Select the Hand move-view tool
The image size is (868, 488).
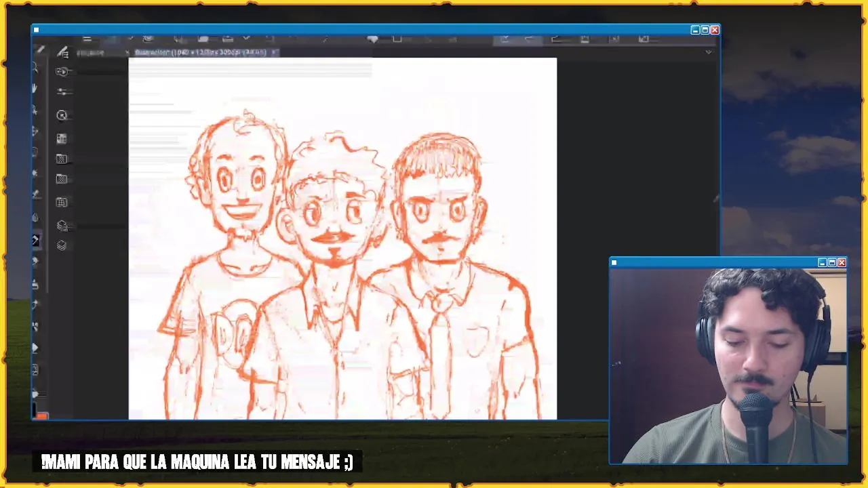pyautogui.click(x=35, y=88)
